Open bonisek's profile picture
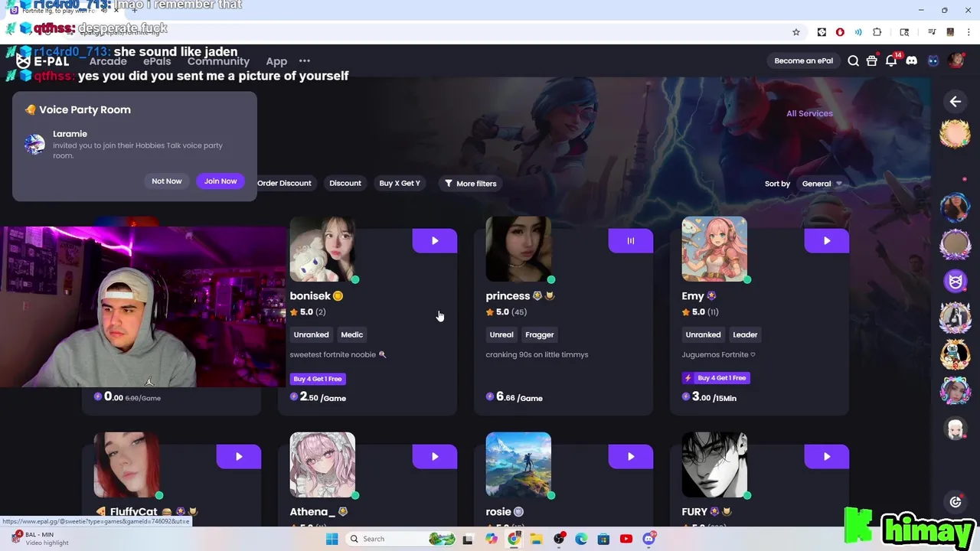980x551 pixels. [322, 249]
